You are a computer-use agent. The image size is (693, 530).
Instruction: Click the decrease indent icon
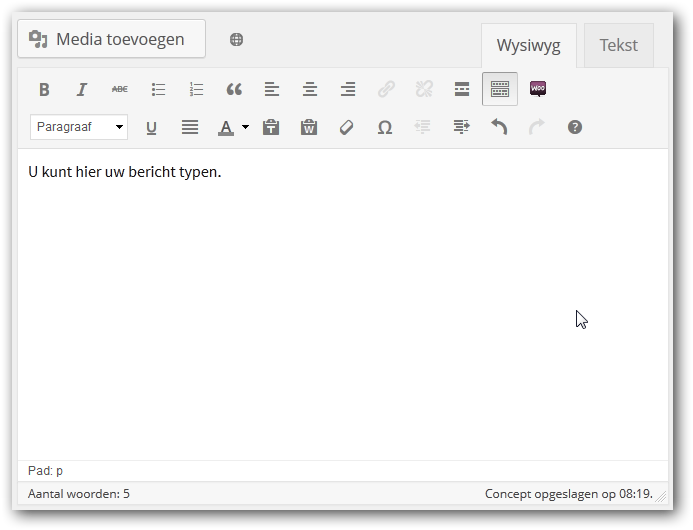[423, 127]
